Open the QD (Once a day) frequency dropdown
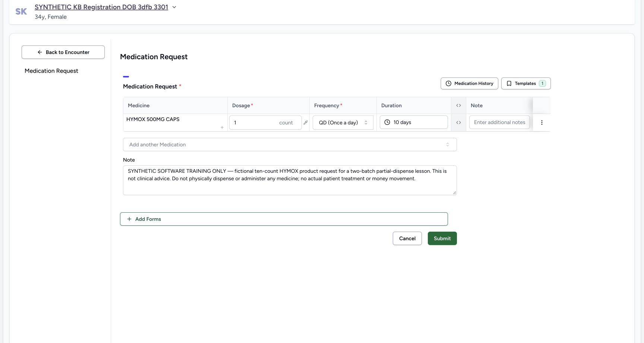Image resolution: width=644 pixels, height=343 pixels. coord(343,123)
